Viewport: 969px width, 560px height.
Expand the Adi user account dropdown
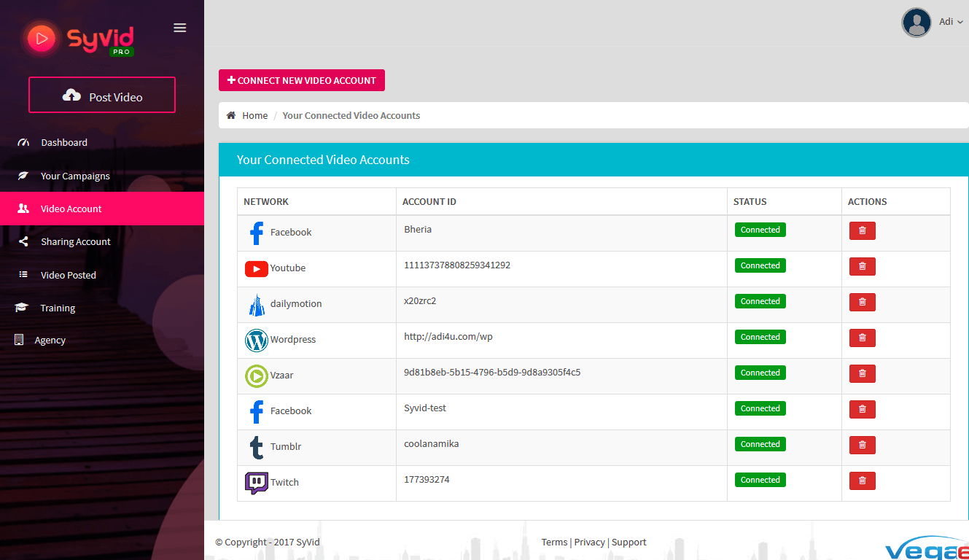946,21
